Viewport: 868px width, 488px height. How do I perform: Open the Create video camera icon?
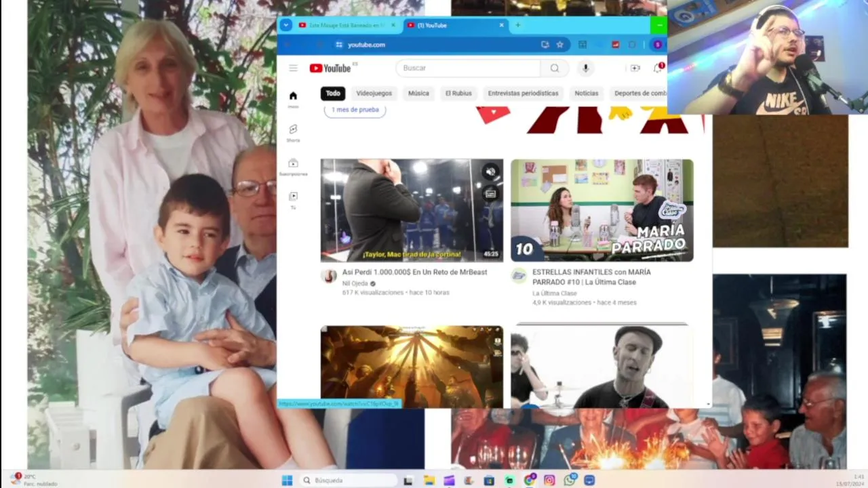635,68
